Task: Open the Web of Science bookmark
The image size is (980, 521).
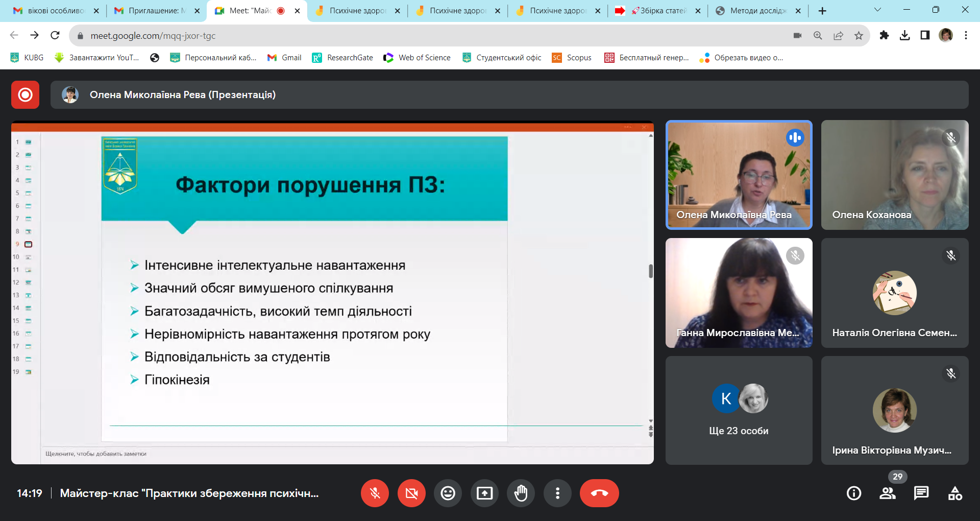Action: click(x=417, y=58)
